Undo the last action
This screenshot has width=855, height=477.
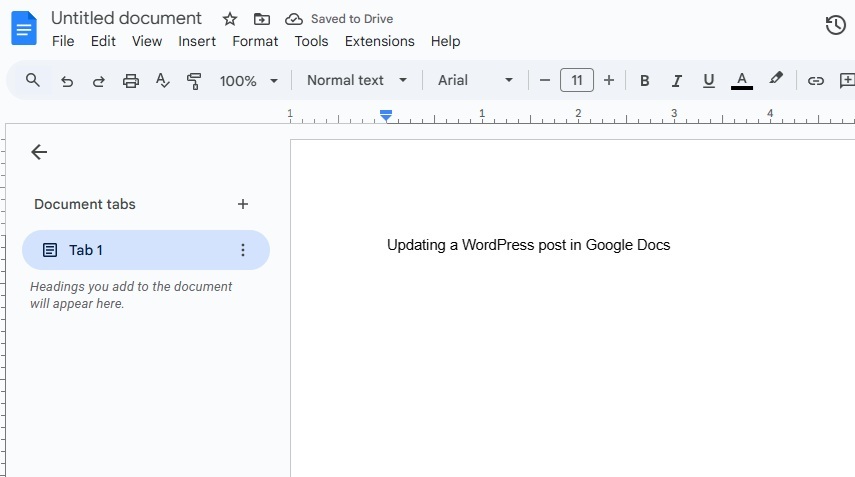[67, 81]
